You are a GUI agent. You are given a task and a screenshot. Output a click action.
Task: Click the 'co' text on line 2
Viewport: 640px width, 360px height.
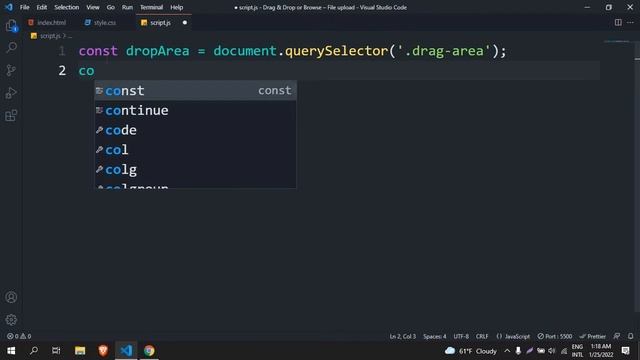tap(87, 71)
